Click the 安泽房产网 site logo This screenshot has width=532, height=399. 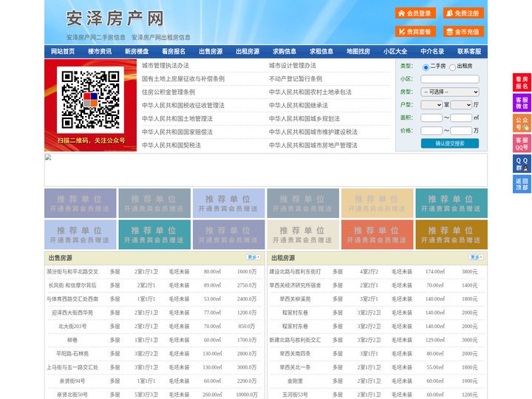click(115, 18)
